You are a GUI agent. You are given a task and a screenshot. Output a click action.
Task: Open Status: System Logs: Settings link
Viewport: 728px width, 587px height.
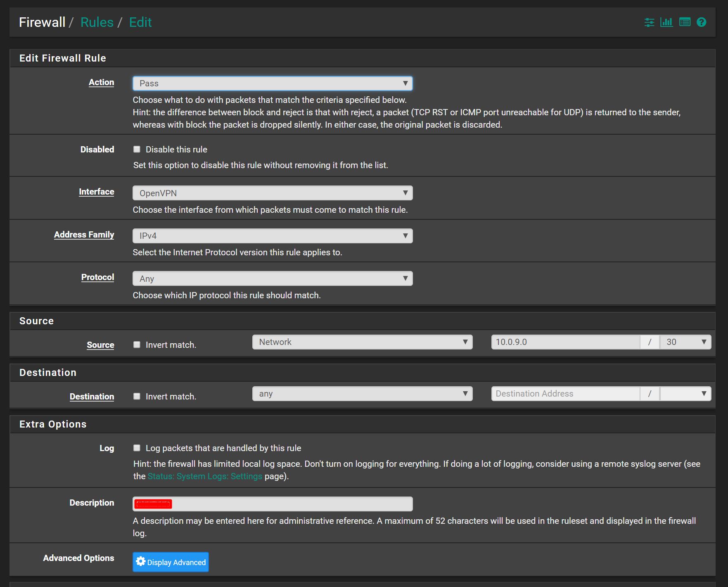tap(205, 476)
